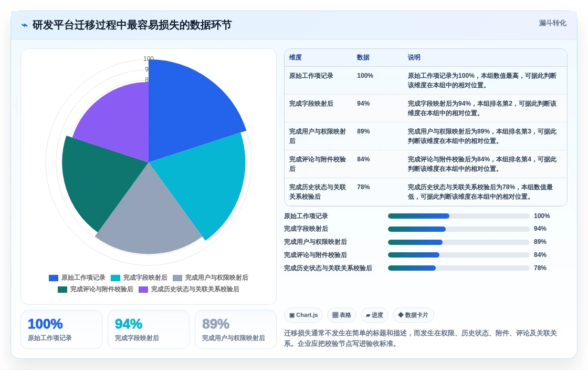Click the 说明 column header
588x370 pixels.
coord(414,57)
